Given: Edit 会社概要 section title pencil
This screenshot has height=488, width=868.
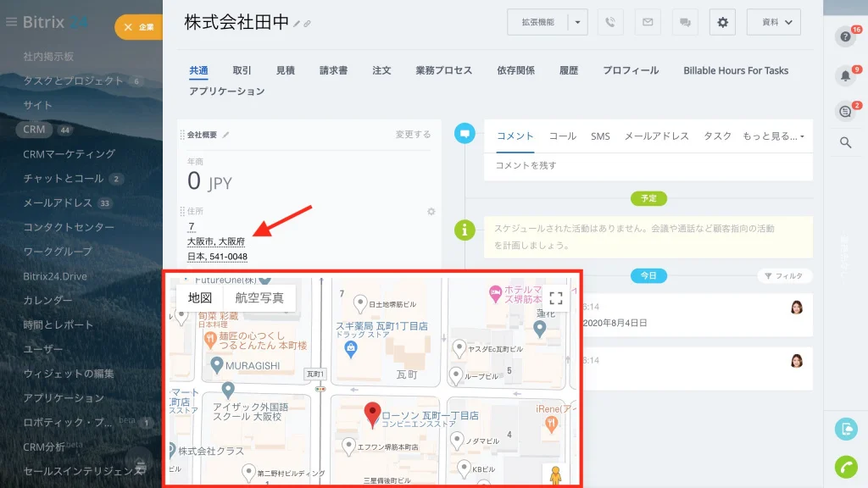Looking at the screenshot, I should [225, 135].
